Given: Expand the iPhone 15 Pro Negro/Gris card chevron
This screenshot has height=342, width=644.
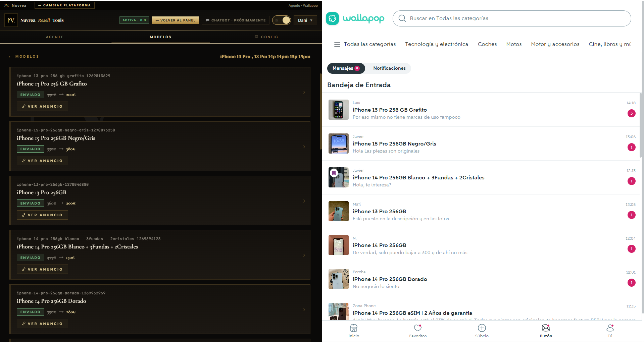Looking at the screenshot, I should (x=304, y=147).
